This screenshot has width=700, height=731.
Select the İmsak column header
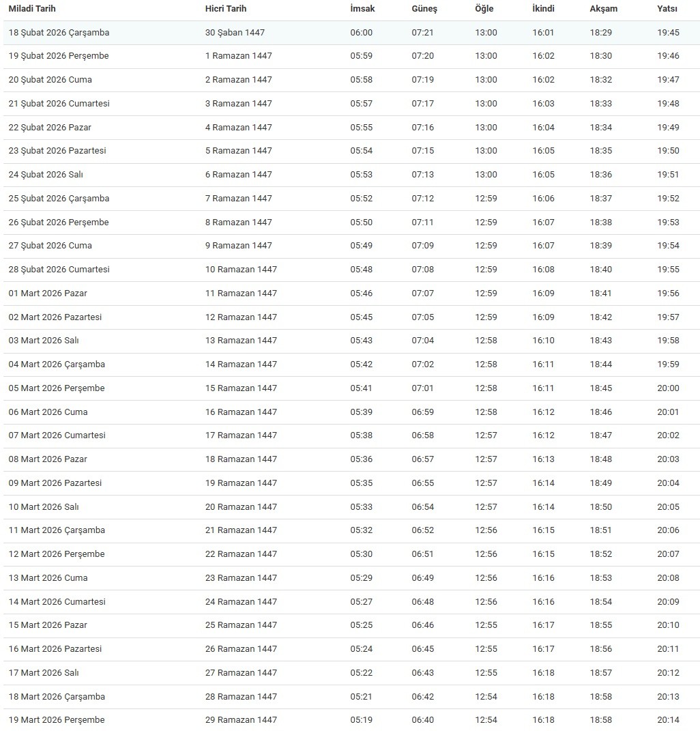pos(362,9)
